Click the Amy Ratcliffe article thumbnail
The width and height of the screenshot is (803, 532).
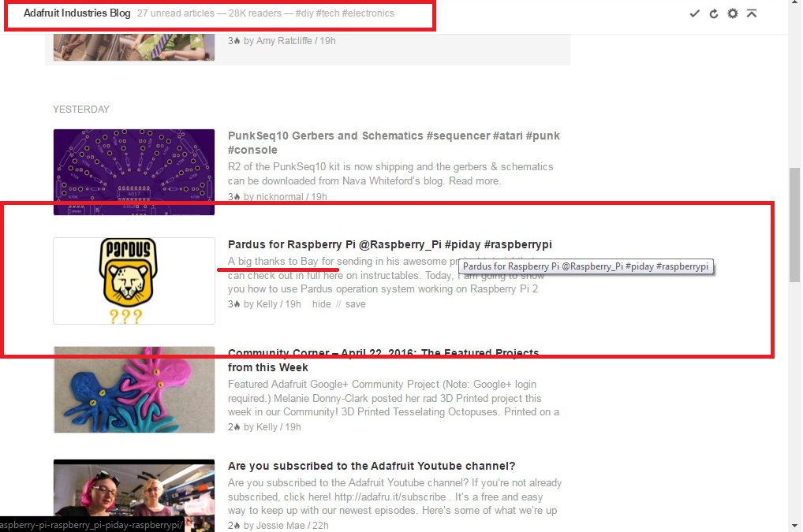[x=134, y=47]
